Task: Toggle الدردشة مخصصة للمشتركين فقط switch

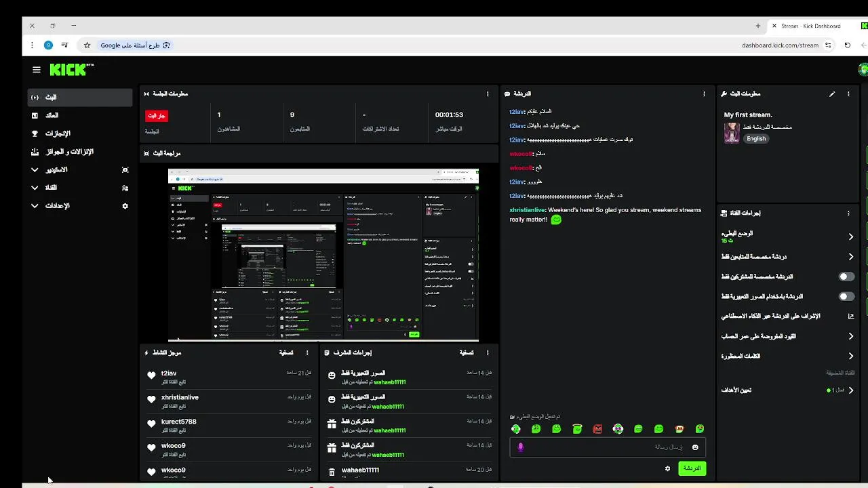Action: (x=846, y=277)
